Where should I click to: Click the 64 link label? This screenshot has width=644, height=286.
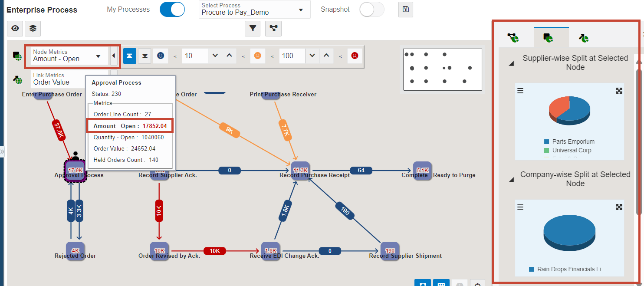[361, 170]
